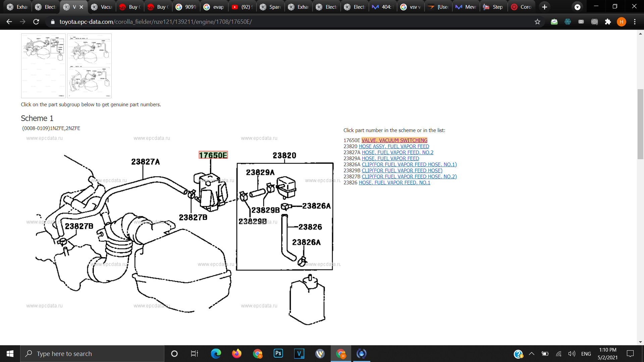Click the Windows taskbar search box

[x=92, y=354]
